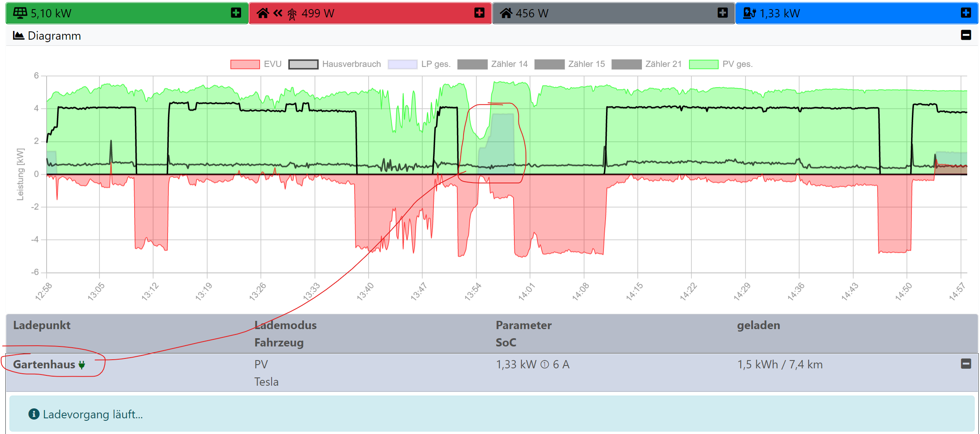Expand the red 499 W grid card
Image resolution: width=980 pixels, height=434 pixels.
pos(479,13)
